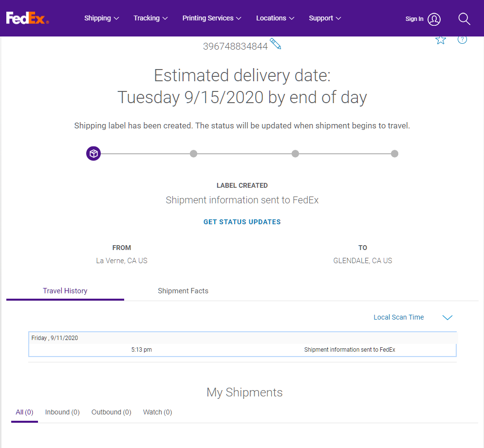The height and width of the screenshot is (448, 484).
Task: Switch to the Shipment Facts tab
Action: pos(183,291)
